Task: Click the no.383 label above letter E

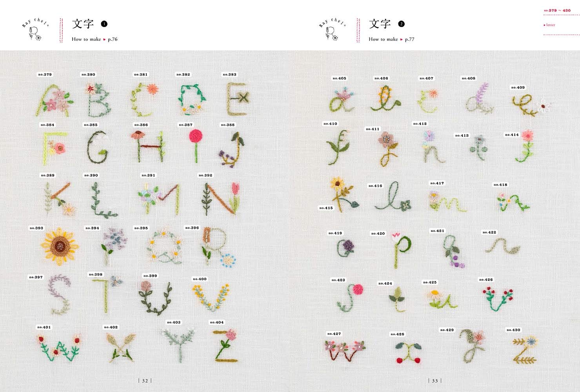Action: click(x=229, y=74)
